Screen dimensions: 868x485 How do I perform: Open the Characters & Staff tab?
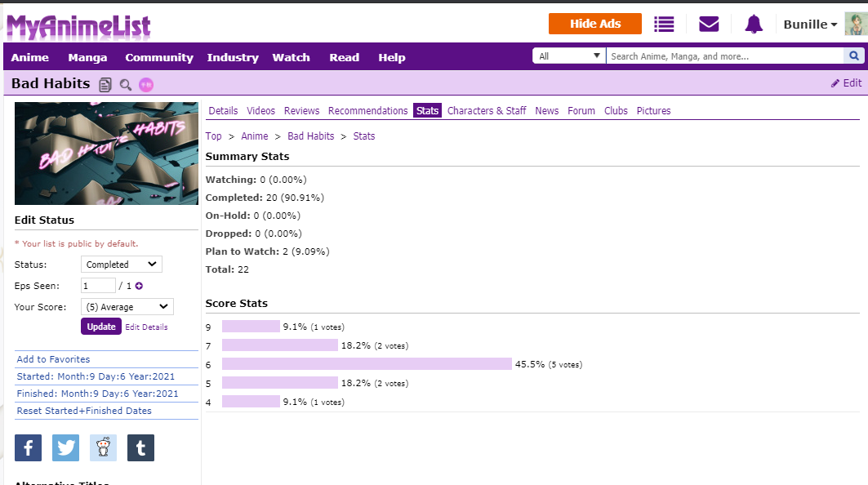point(487,111)
